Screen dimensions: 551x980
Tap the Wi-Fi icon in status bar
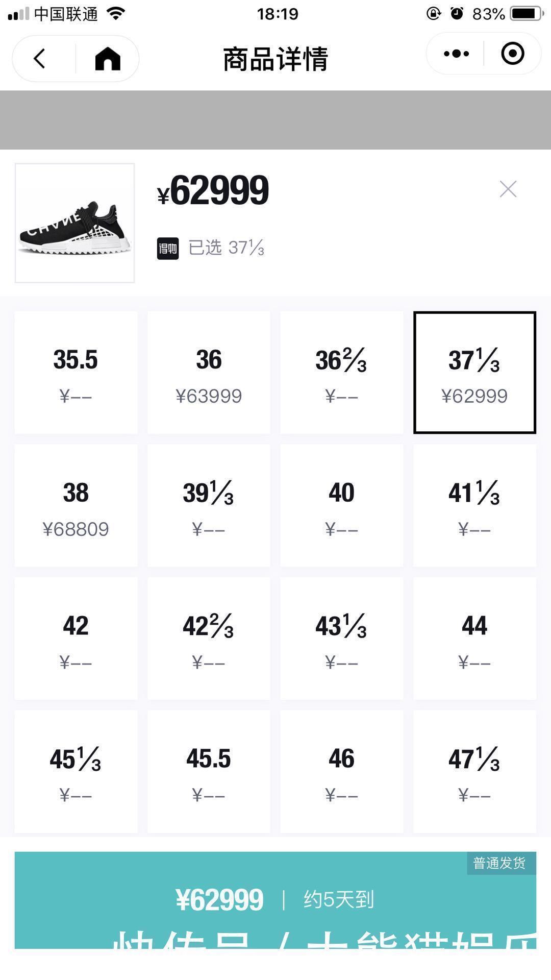pos(115,14)
